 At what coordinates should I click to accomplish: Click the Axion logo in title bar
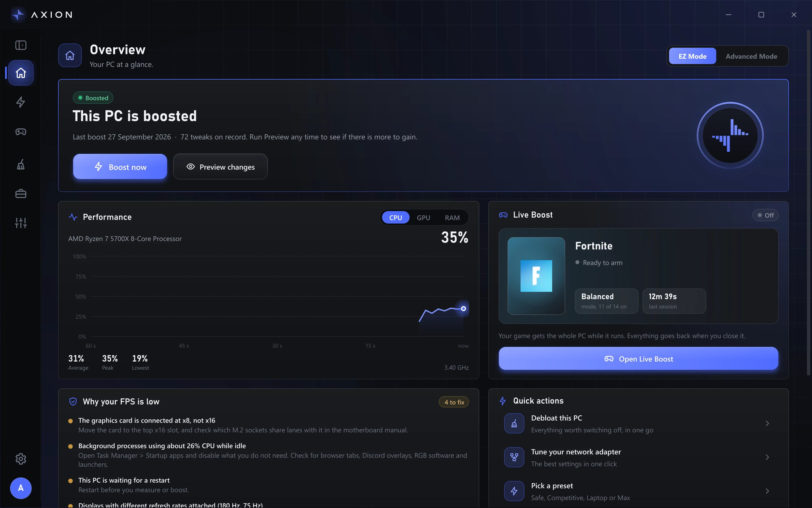click(18, 14)
